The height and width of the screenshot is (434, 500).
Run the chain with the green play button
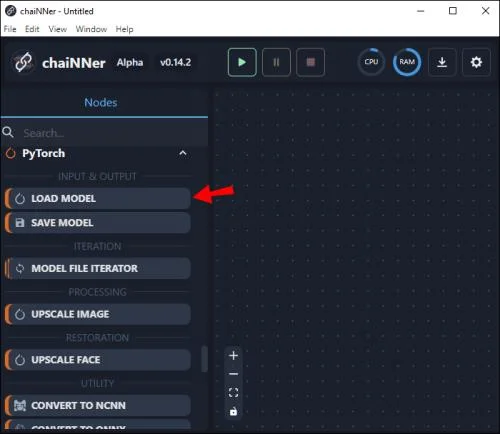(242, 62)
